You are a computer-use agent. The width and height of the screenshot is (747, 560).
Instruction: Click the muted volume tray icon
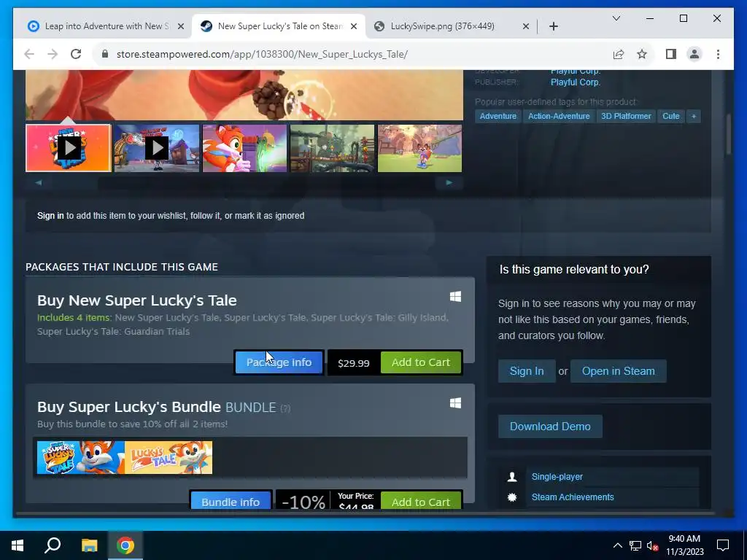[653, 545]
